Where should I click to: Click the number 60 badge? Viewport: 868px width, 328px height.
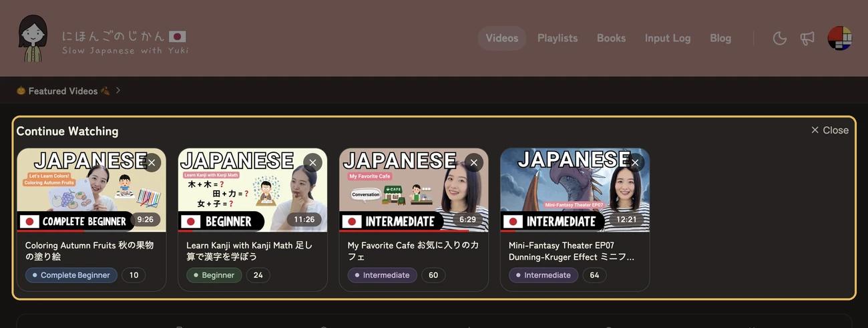433,275
